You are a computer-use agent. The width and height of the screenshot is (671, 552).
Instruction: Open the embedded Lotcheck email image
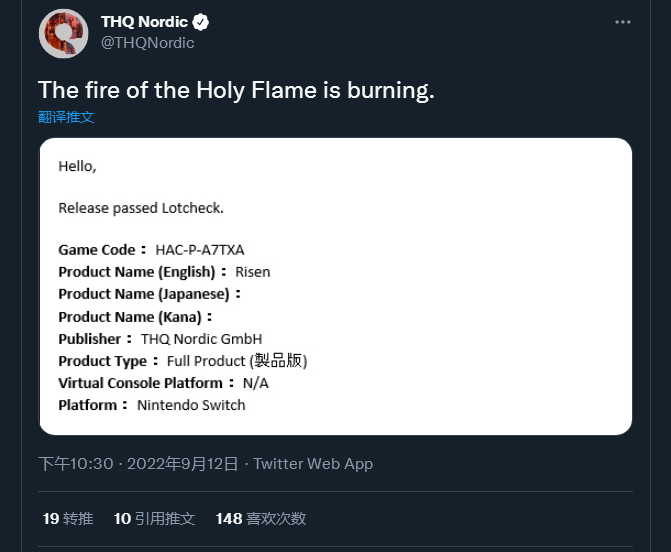tap(336, 286)
